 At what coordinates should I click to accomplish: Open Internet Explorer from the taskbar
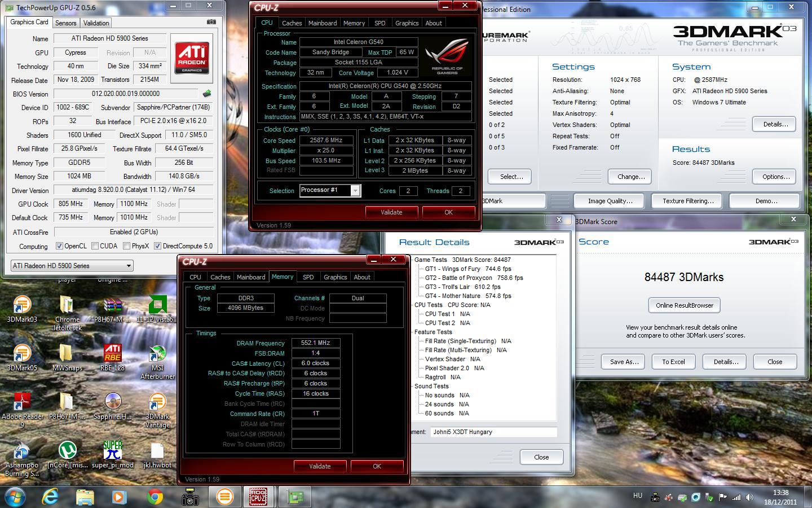point(51,497)
